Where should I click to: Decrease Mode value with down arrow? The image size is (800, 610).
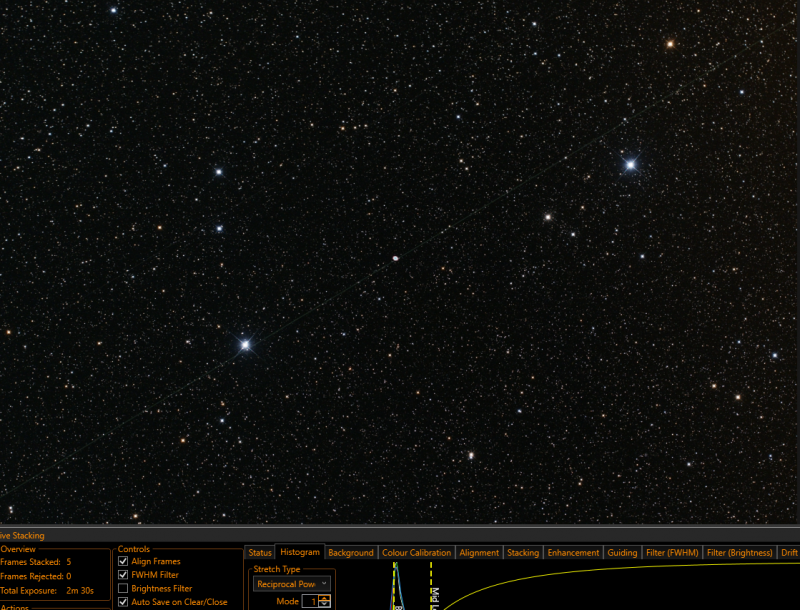[324, 604]
